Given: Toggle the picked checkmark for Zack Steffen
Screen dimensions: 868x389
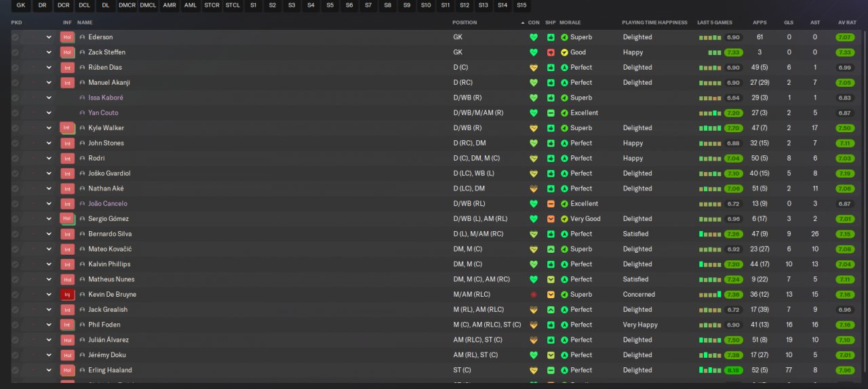Looking at the screenshot, I should [x=15, y=52].
